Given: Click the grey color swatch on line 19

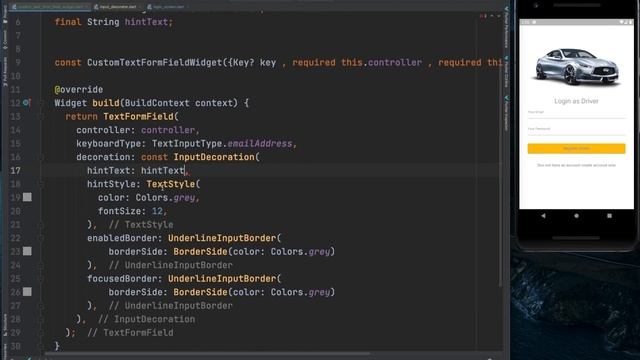Looking at the screenshot, I should [27, 198].
